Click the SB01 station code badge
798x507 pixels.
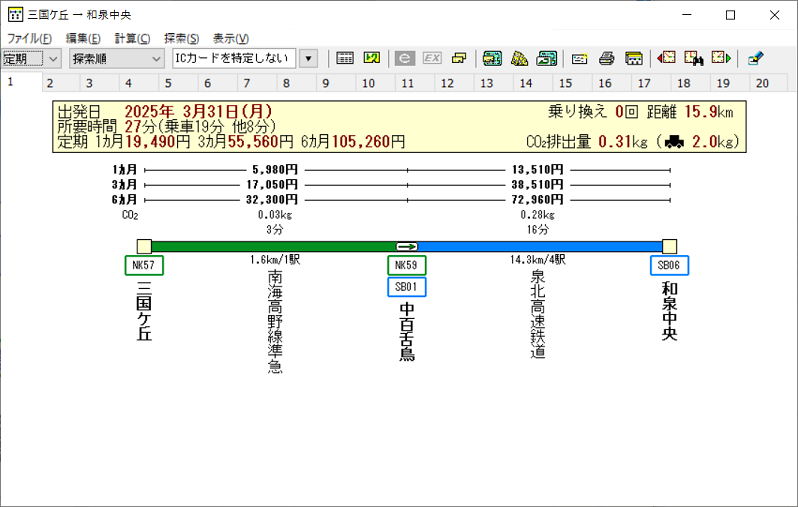(x=407, y=287)
